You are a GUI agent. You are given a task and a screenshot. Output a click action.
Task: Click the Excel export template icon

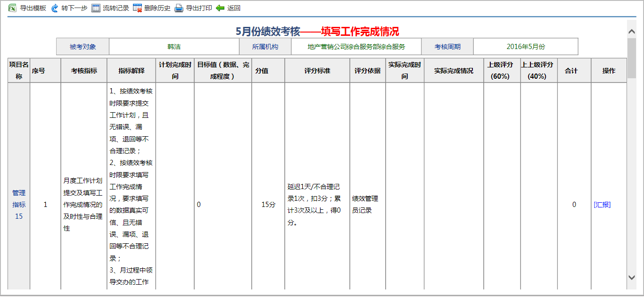tap(13, 8)
